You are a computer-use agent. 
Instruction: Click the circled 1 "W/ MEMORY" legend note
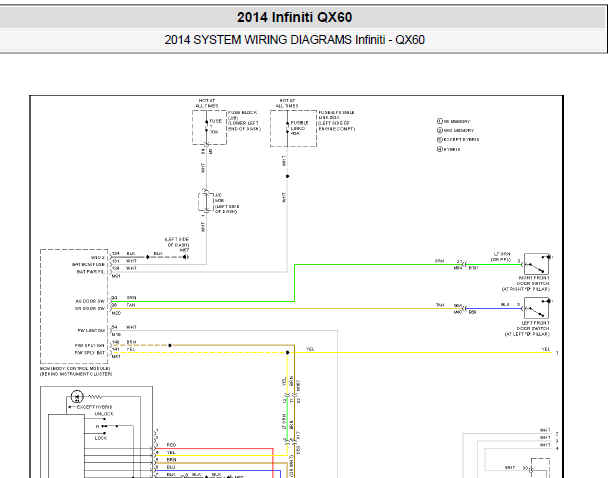453,121
